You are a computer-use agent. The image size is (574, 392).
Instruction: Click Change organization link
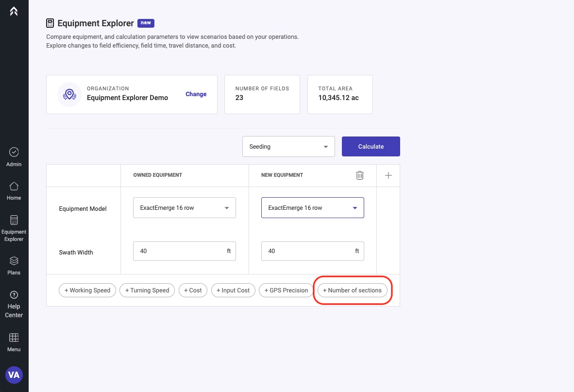196,94
